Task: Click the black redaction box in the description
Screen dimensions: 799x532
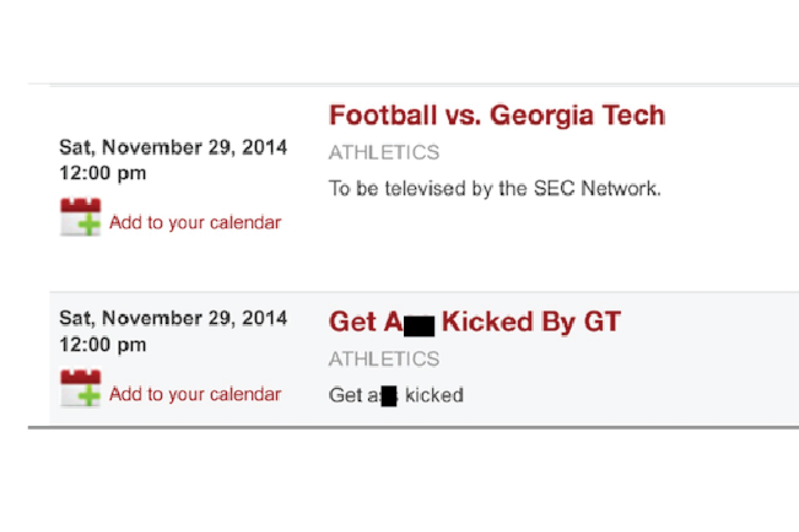Action: click(x=389, y=396)
